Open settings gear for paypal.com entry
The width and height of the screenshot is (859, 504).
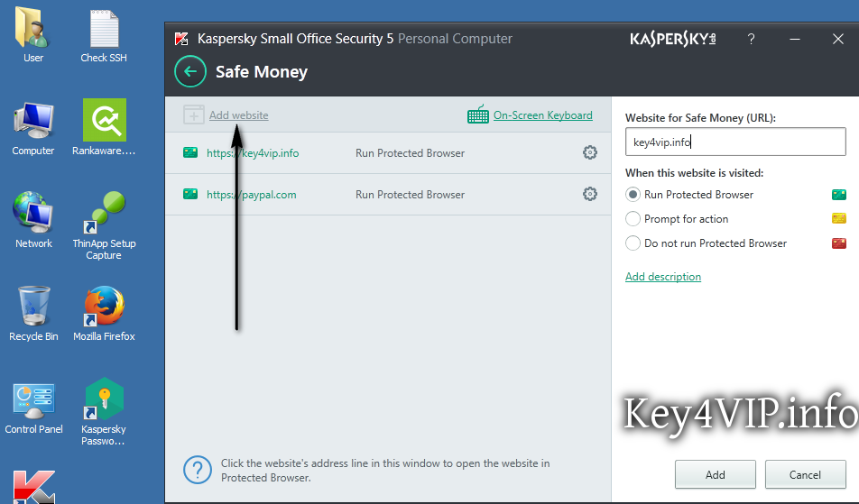(x=590, y=194)
